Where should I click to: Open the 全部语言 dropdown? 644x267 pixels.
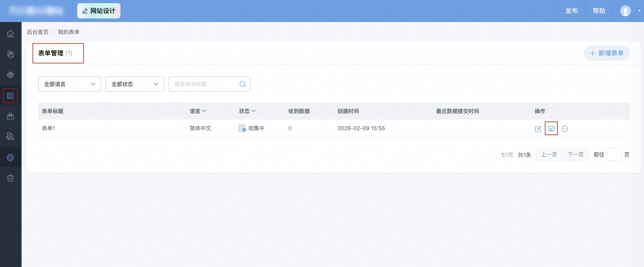pos(69,84)
